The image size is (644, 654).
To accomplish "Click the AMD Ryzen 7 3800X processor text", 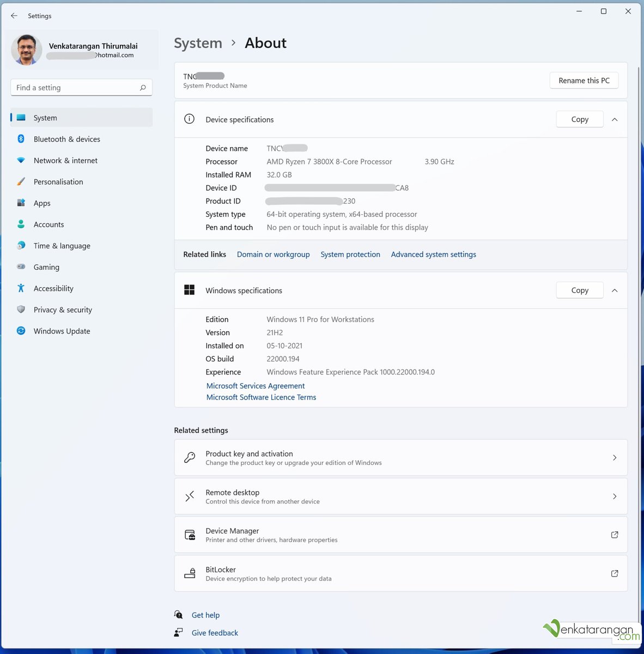I will (329, 161).
